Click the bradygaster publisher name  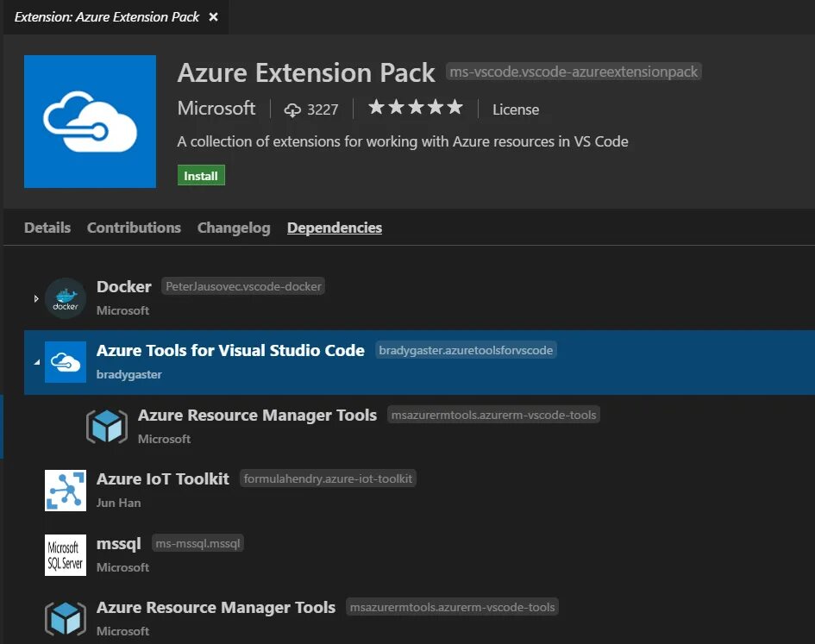coord(129,374)
